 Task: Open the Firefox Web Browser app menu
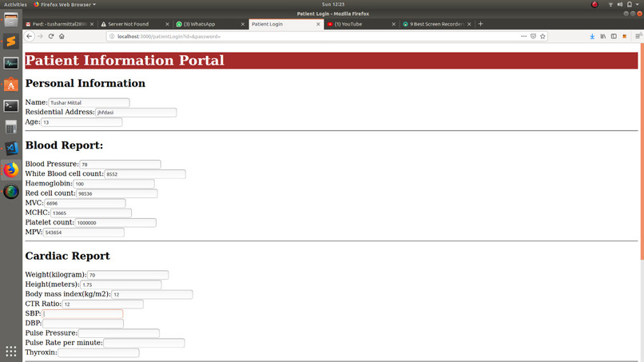(65, 5)
